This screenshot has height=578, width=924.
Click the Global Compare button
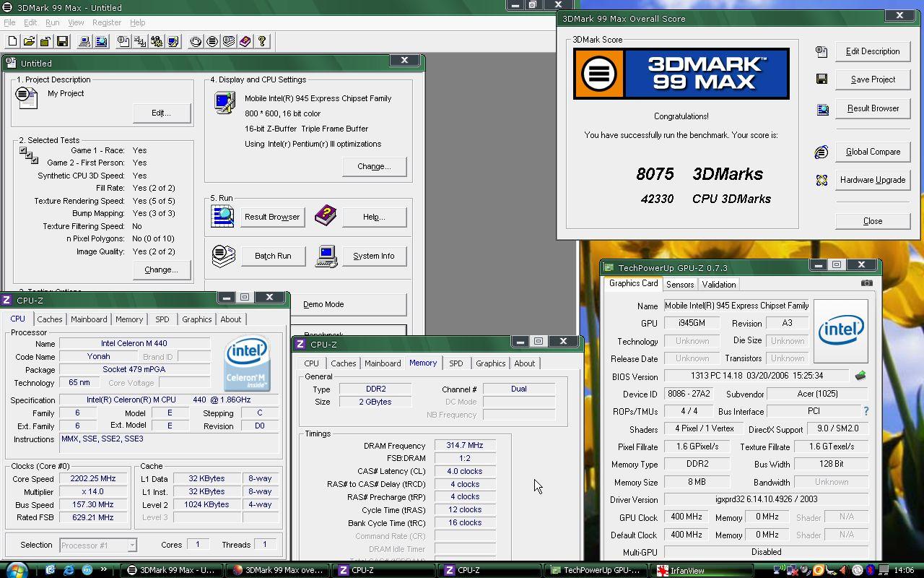873,152
